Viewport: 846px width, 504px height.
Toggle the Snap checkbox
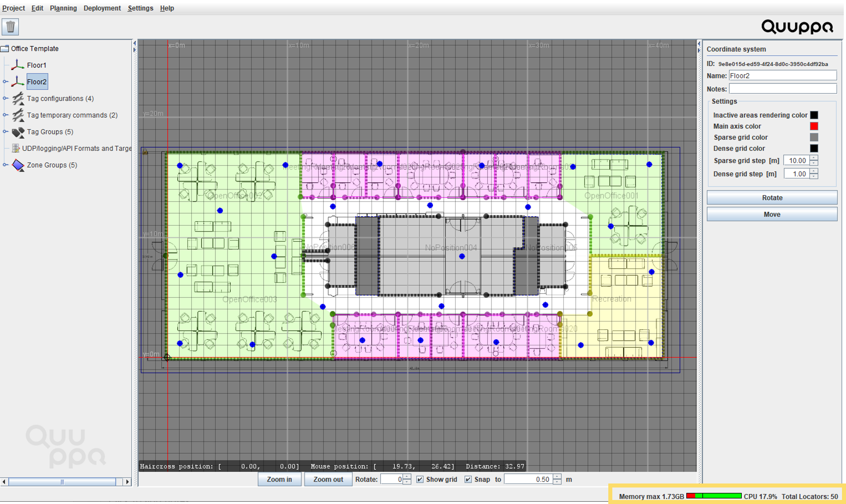click(x=468, y=479)
